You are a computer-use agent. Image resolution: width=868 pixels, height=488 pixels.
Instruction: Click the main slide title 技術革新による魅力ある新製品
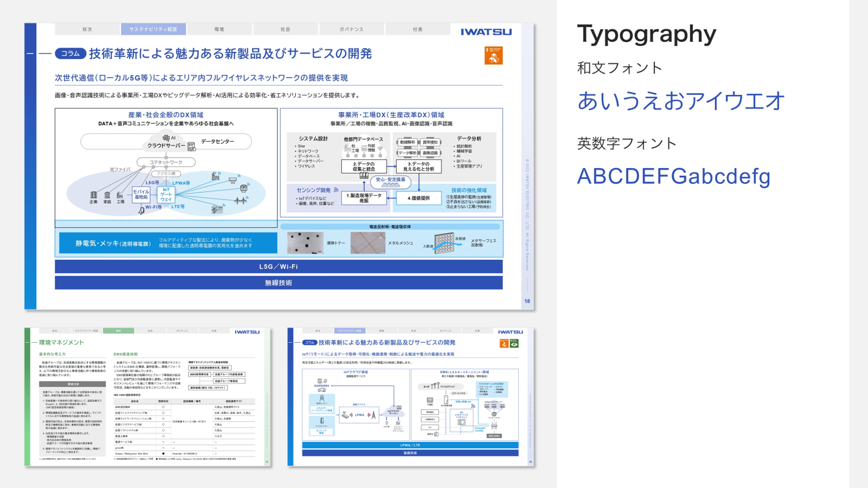pyautogui.click(x=231, y=53)
